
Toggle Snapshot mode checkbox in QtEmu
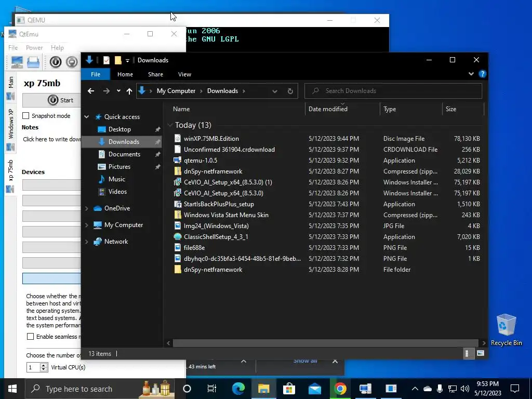click(26, 116)
